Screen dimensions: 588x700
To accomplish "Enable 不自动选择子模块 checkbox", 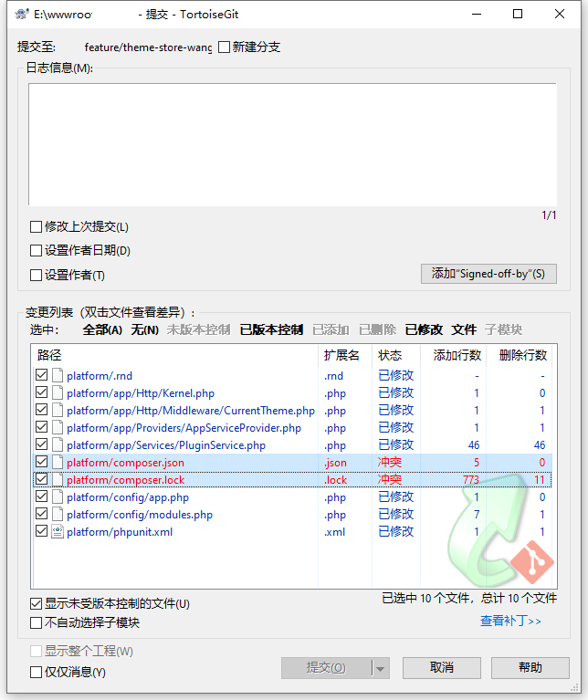I will (x=36, y=622).
